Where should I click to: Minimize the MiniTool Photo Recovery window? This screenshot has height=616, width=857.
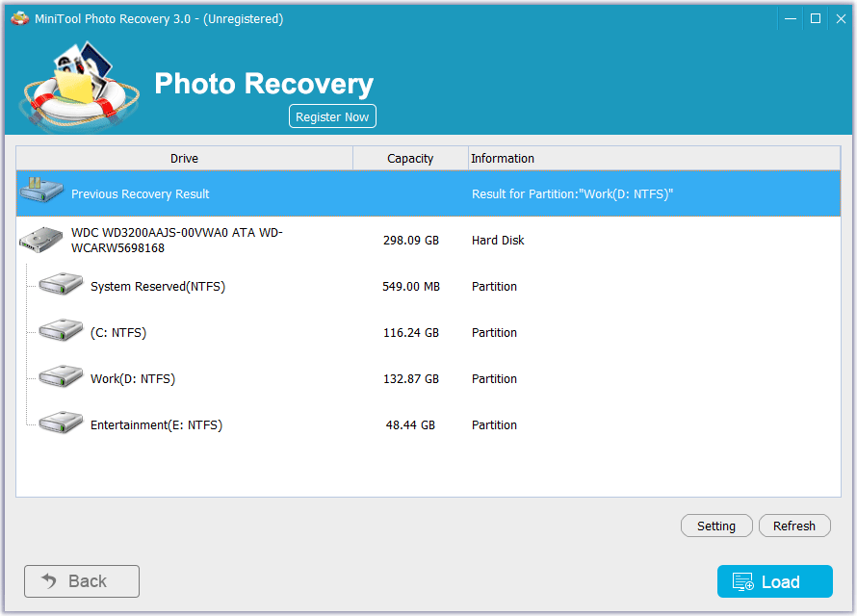pos(791,18)
